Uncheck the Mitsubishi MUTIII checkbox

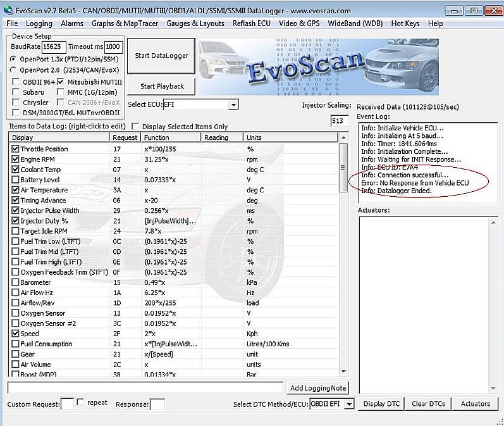coord(60,82)
